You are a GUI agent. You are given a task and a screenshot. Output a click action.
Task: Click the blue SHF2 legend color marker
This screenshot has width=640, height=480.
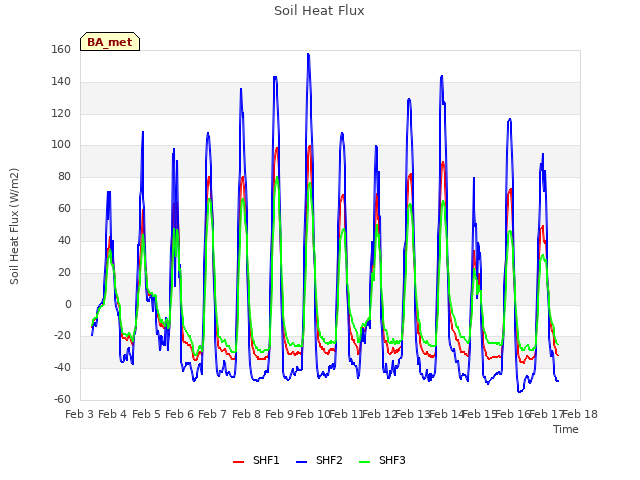click(301, 462)
